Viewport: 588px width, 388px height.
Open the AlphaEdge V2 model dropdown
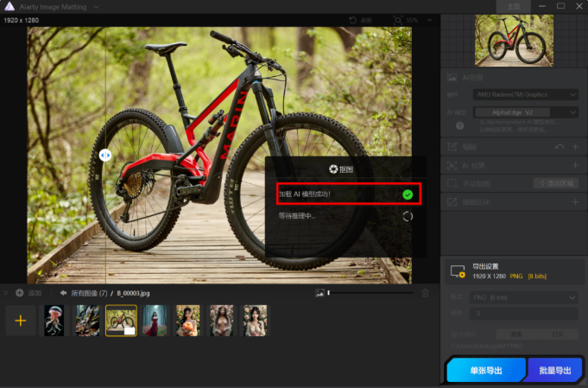[x=525, y=112]
